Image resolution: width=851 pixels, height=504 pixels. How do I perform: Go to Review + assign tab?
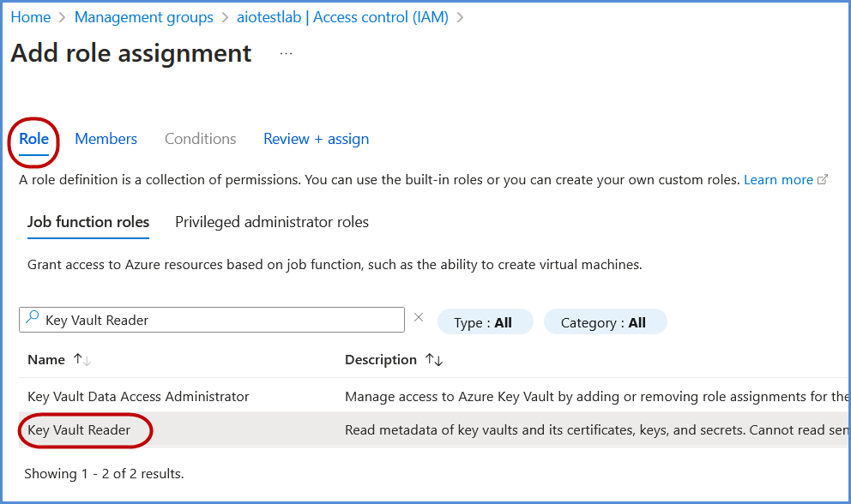point(316,139)
